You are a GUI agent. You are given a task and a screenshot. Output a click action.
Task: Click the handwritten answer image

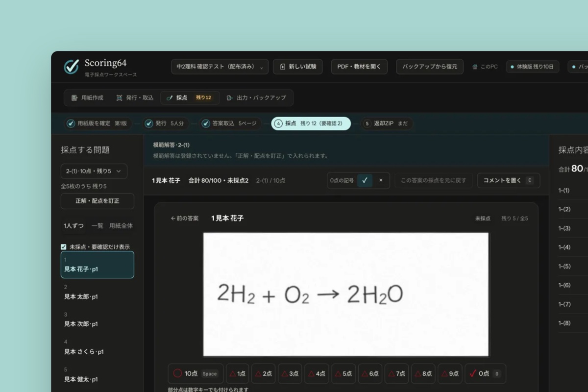[346, 294]
